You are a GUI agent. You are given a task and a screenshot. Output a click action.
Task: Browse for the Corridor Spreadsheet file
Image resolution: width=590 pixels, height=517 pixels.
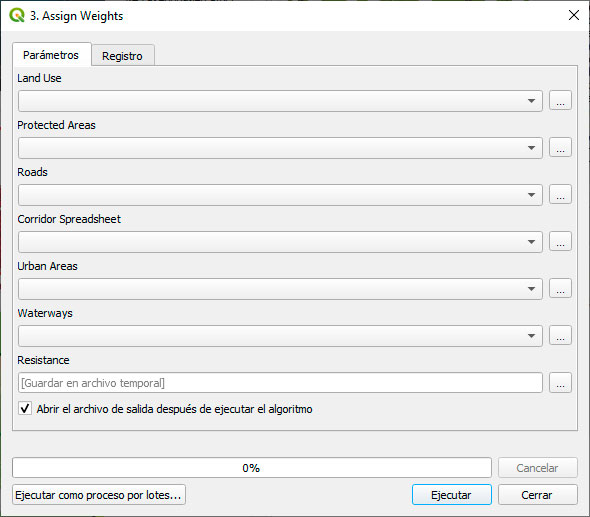[x=560, y=242]
